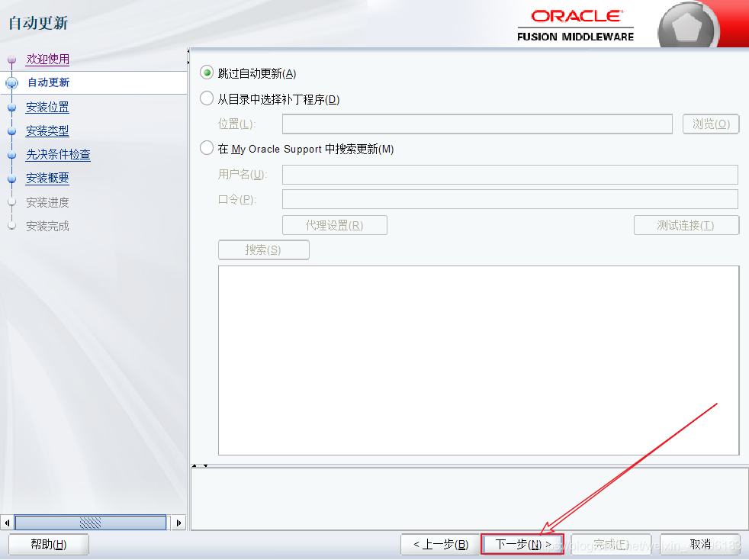Click the Installation Type step bullet icon
This screenshot has height=560, width=749.
pos(12,131)
